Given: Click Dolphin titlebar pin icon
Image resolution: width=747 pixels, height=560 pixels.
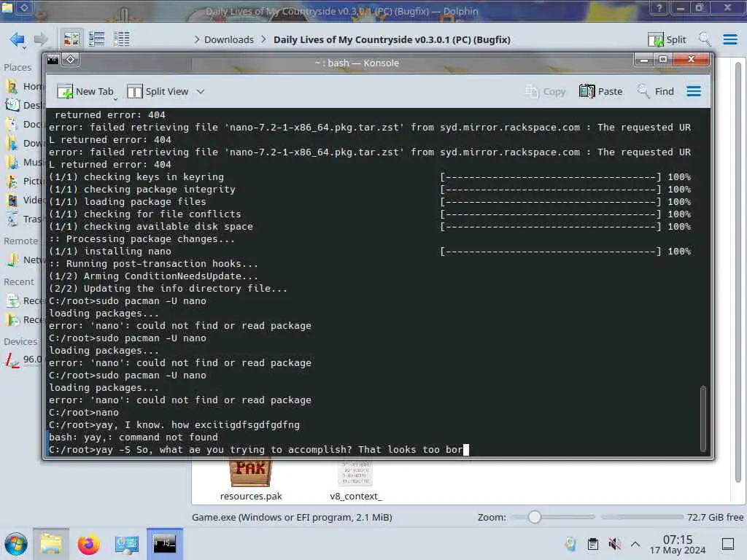Looking at the screenshot, I should (24, 7).
